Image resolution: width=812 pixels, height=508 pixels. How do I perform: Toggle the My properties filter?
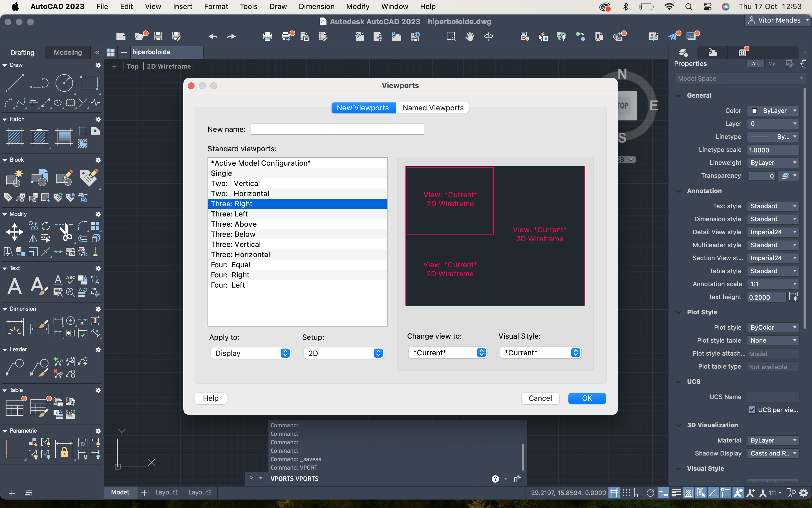[x=772, y=63]
